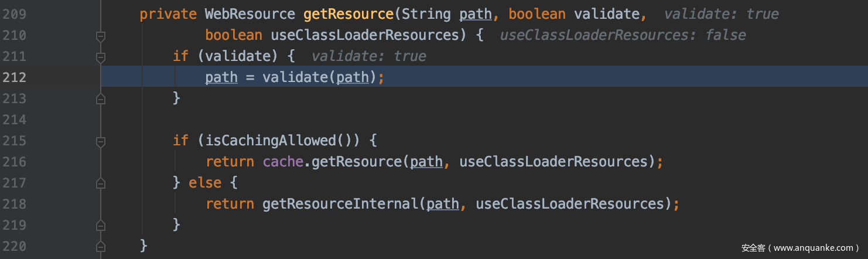Click line number 214 in the gutter
The width and height of the screenshot is (868, 259).
click(14, 120)
